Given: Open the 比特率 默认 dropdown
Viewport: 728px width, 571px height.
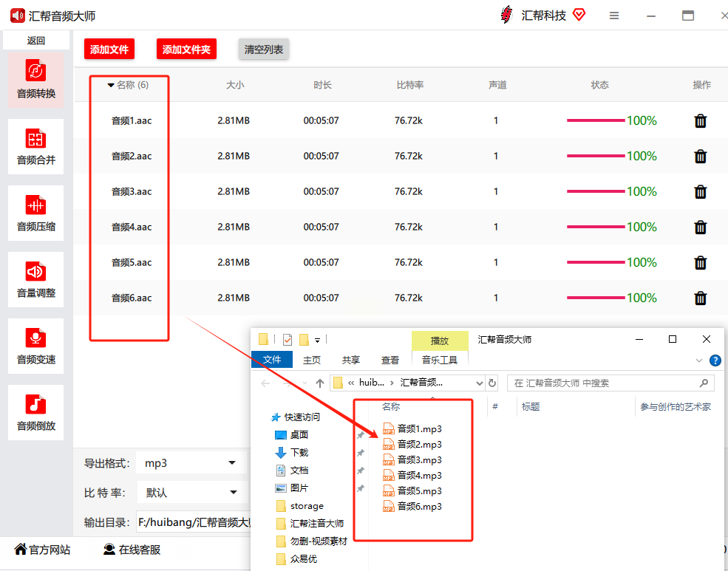Looking at the screenshot, I should [x=193, y=493].
